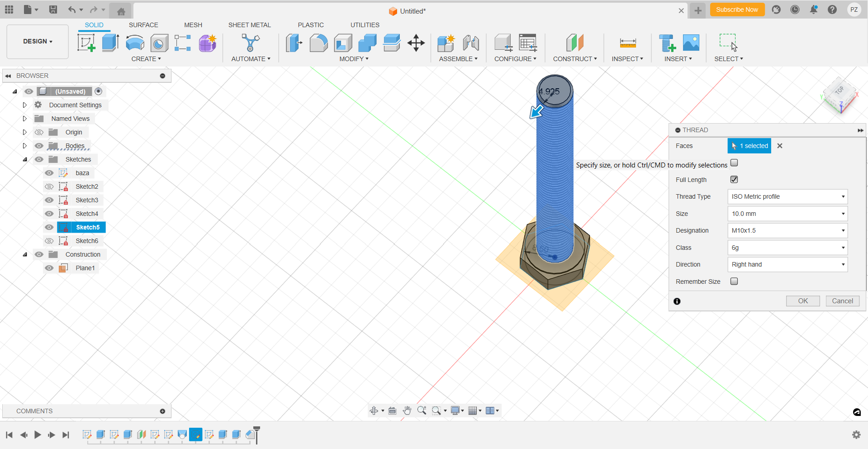Click the Orbit navigation icon
This screenshot has height=449, width=868.
tap(374, 411)
